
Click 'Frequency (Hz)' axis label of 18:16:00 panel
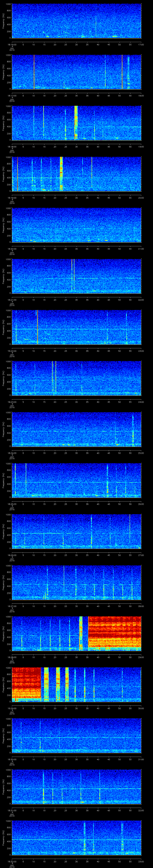[3, 21]
